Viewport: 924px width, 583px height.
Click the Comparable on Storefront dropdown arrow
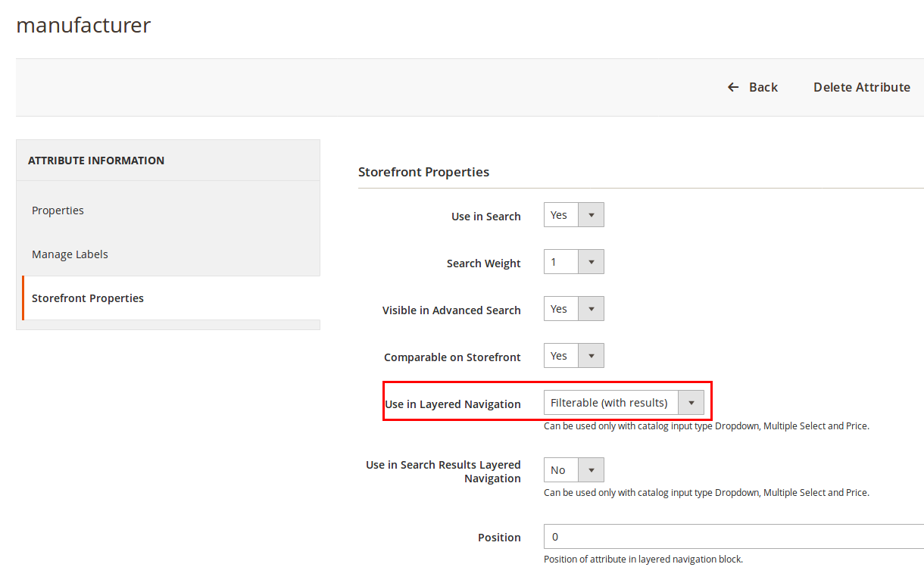click(591, 356)
